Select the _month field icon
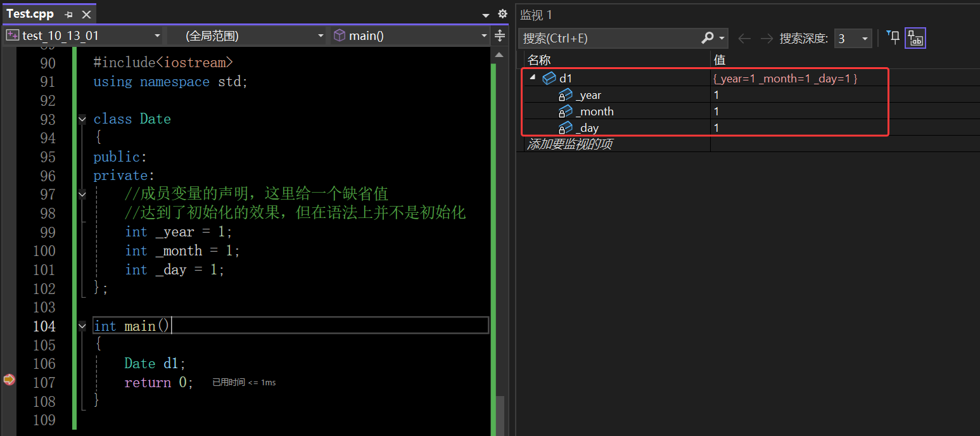Viewport: 980px width, 436px height. pos(565,112)
